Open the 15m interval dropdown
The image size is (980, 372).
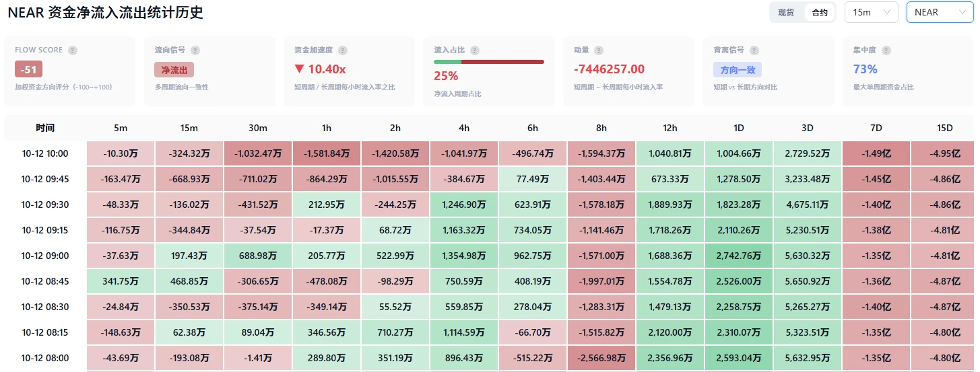point(871,12)
